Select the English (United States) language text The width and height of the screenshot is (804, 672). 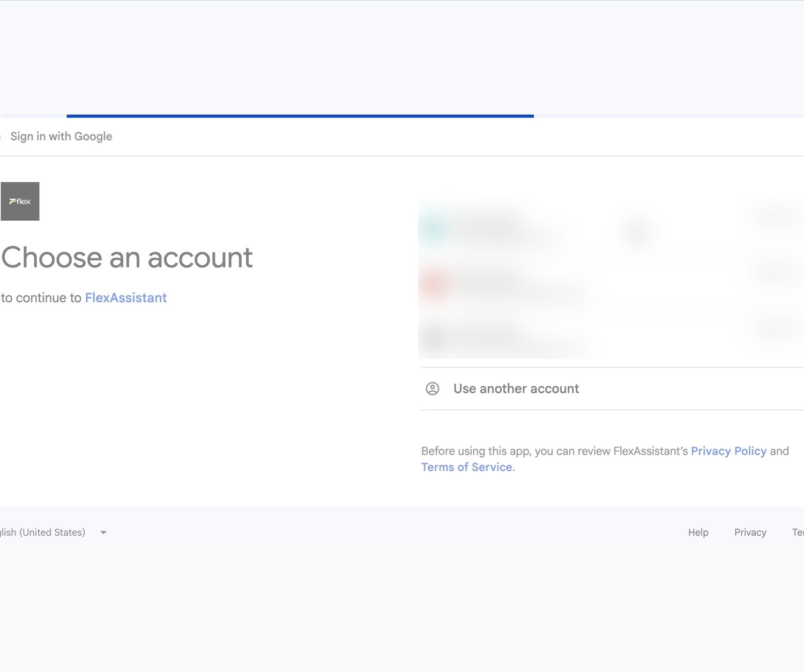tap(42, 533)
